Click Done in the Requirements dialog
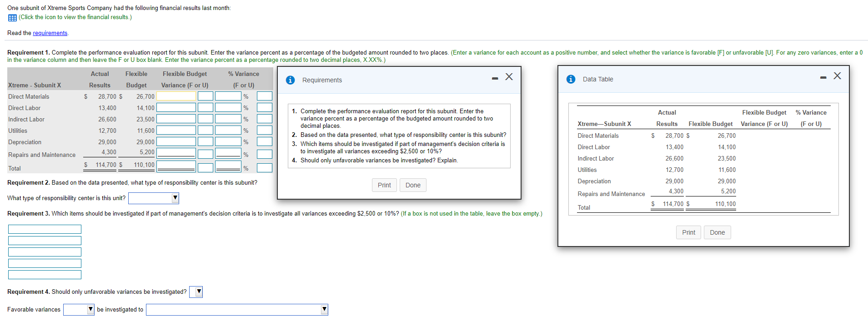This screenshot has height=332, width=868. [413, 185]
